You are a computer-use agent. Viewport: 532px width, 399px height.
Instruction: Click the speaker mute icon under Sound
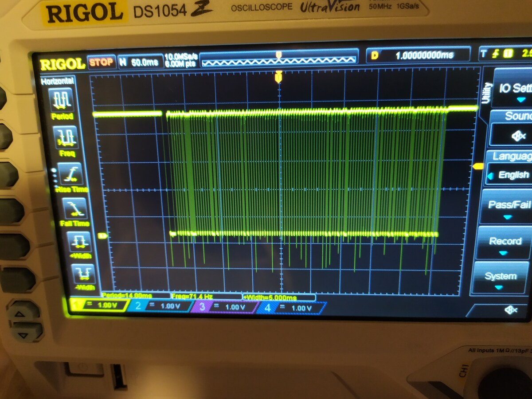(x=518, y=136)
